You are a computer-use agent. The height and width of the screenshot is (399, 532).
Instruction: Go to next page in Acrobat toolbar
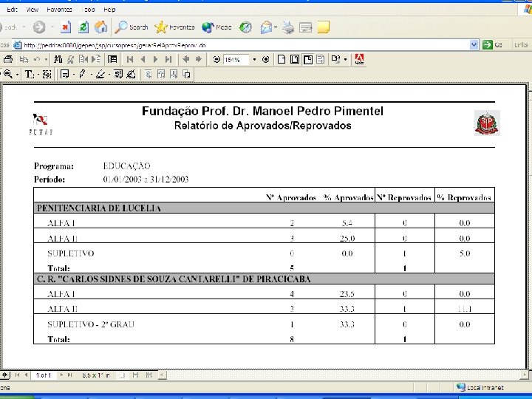(x=155, y=59)
